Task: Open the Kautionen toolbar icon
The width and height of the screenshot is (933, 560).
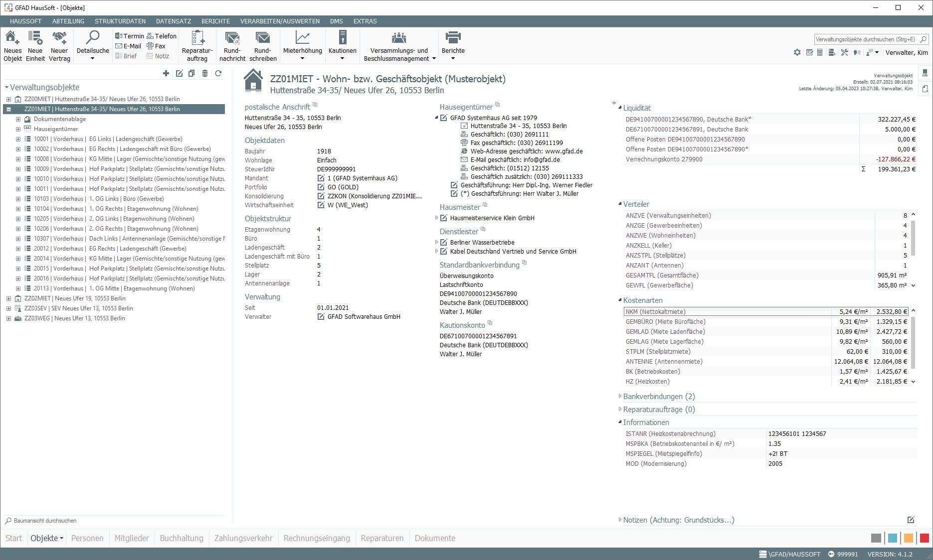Action: click(343, 38)
